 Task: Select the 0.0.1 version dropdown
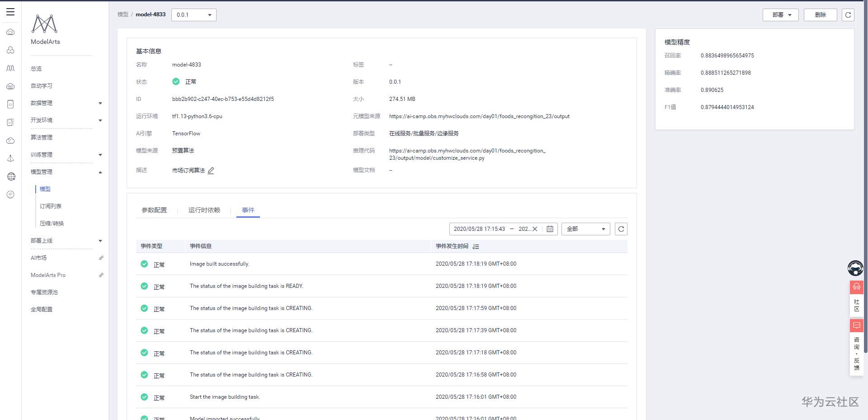(x=194, y=15)
